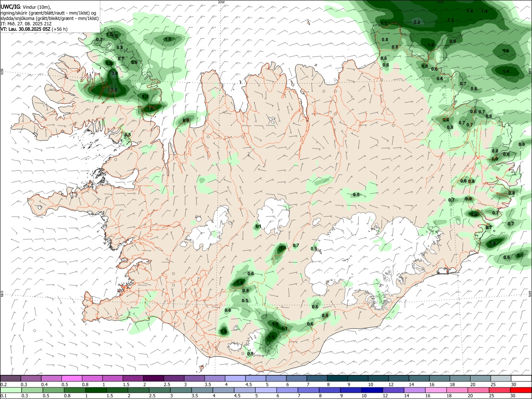Click the palest green swatch at 0.1
Screen dimensions: 532x399
[11, 390]
